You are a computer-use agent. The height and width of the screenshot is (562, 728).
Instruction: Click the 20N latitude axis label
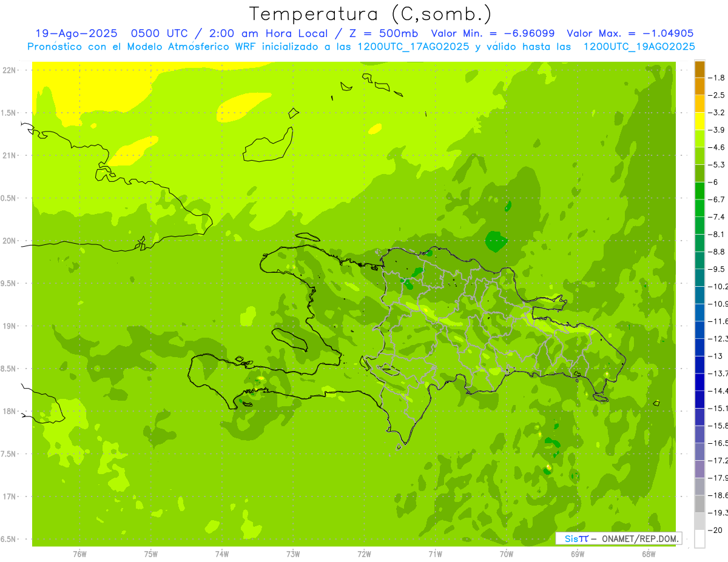tap(9, 241)
